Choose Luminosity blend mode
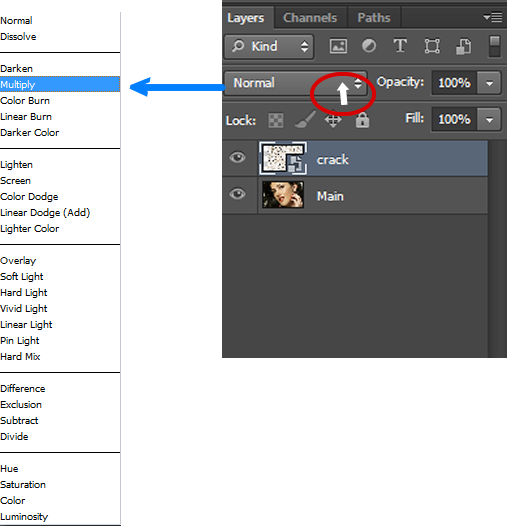The width and height of the screenshot is (507, 526). 24,517
